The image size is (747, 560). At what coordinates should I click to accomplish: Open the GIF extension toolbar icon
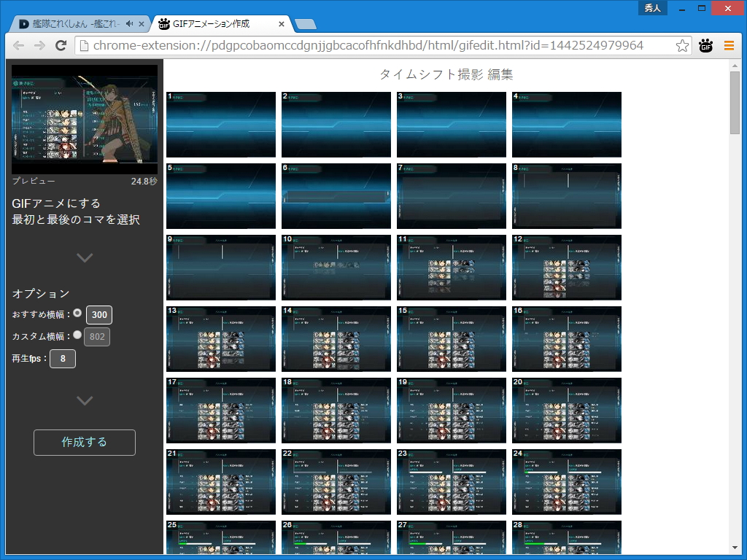(705, 46)
